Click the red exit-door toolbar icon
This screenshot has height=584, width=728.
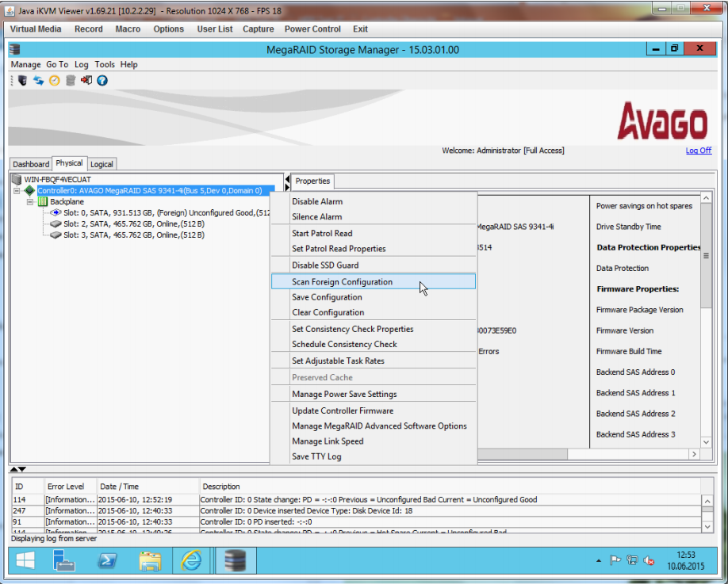tap(86, 80)
